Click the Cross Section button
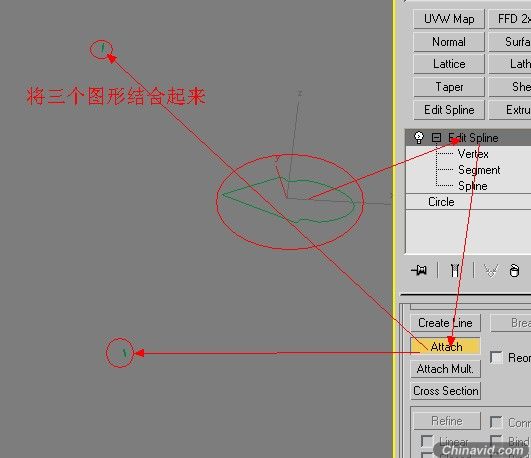This screenshot has height=458, width=531. 446,391
